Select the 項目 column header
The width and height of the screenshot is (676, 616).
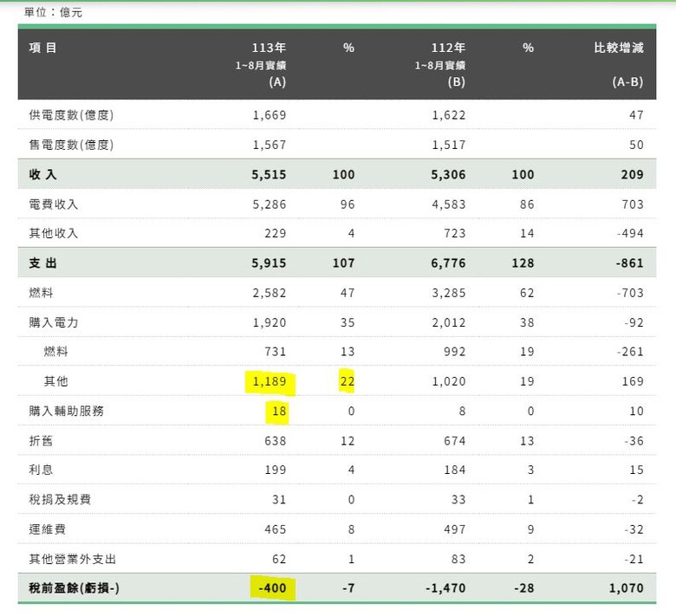pos(42,48)
